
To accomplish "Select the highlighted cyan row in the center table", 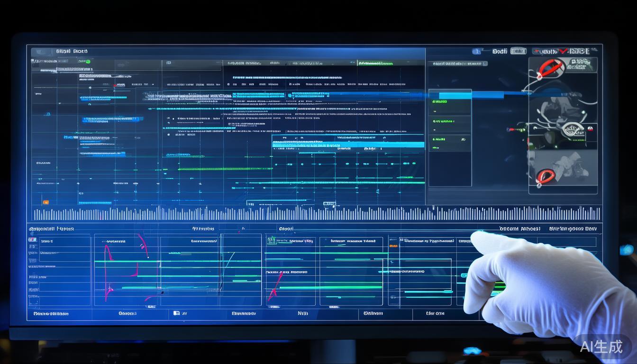I will [348, 145].
